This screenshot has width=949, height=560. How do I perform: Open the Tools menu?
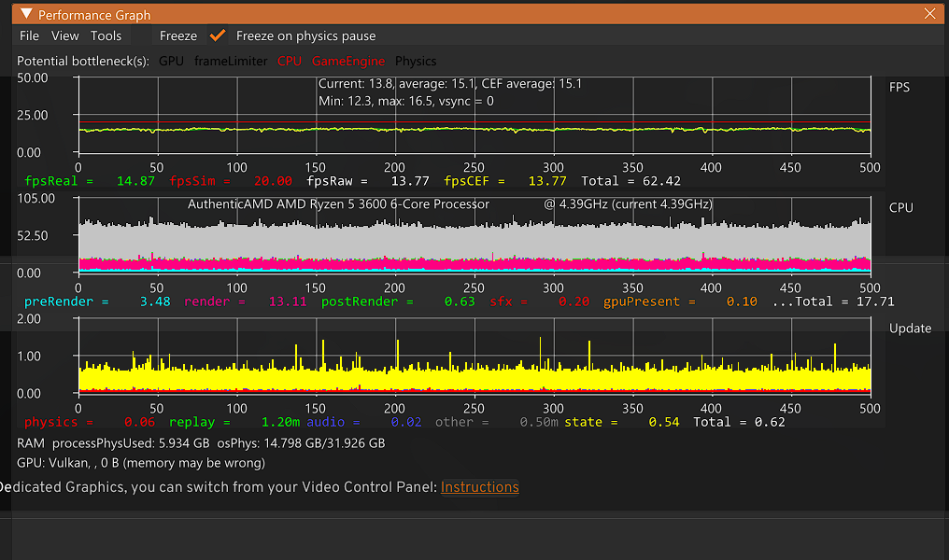106,35
